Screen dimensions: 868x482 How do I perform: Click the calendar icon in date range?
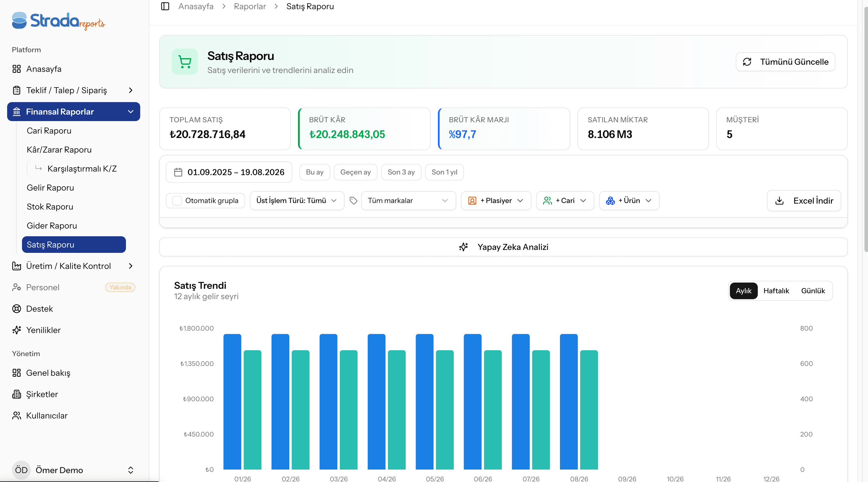pos(178,172)
